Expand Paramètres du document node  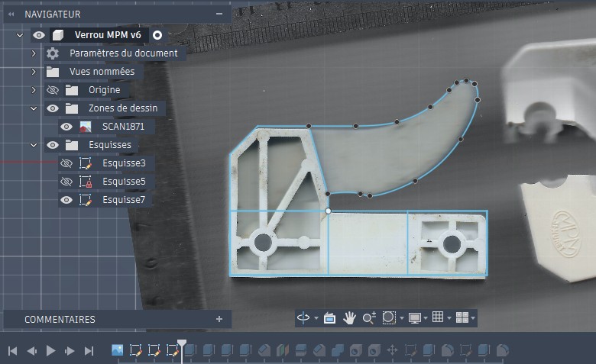(x=34, y=53)
